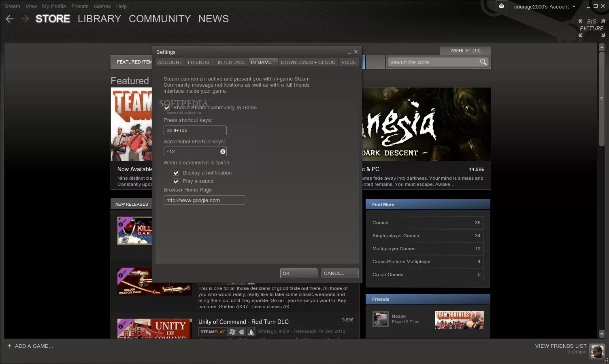Click the search the store field
The width and height of the screenshot is (609, 364).
(432, 62)
